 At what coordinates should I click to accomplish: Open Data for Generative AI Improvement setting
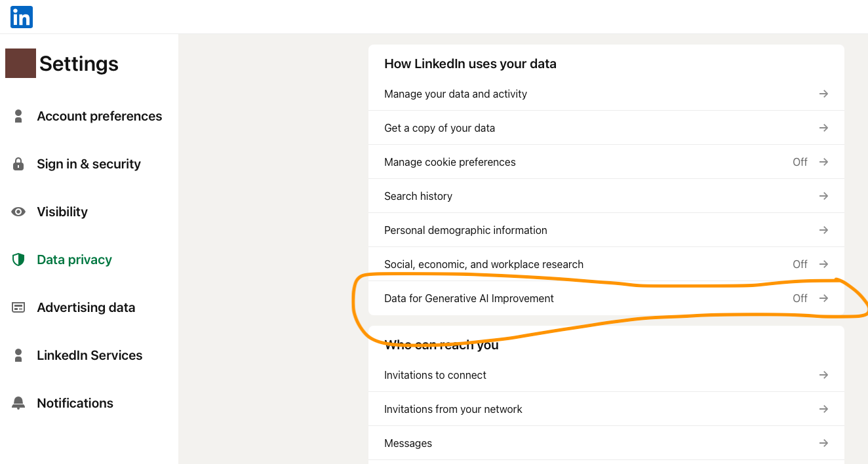(469, 298)
